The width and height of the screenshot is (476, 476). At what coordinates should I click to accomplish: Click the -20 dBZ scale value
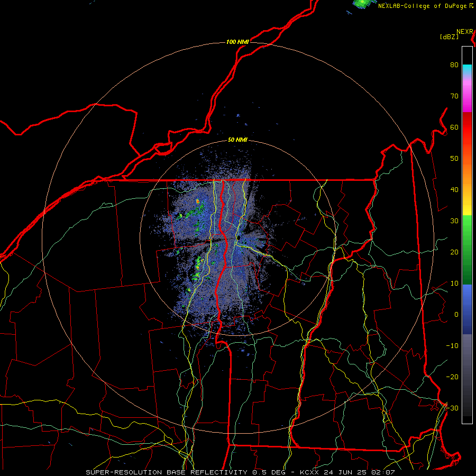[x=452, y=377]
